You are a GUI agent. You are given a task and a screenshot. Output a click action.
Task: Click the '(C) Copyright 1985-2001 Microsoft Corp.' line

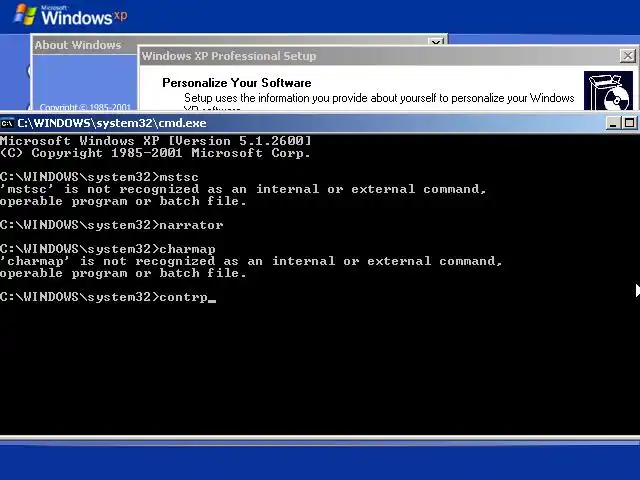tap(155, 153)
